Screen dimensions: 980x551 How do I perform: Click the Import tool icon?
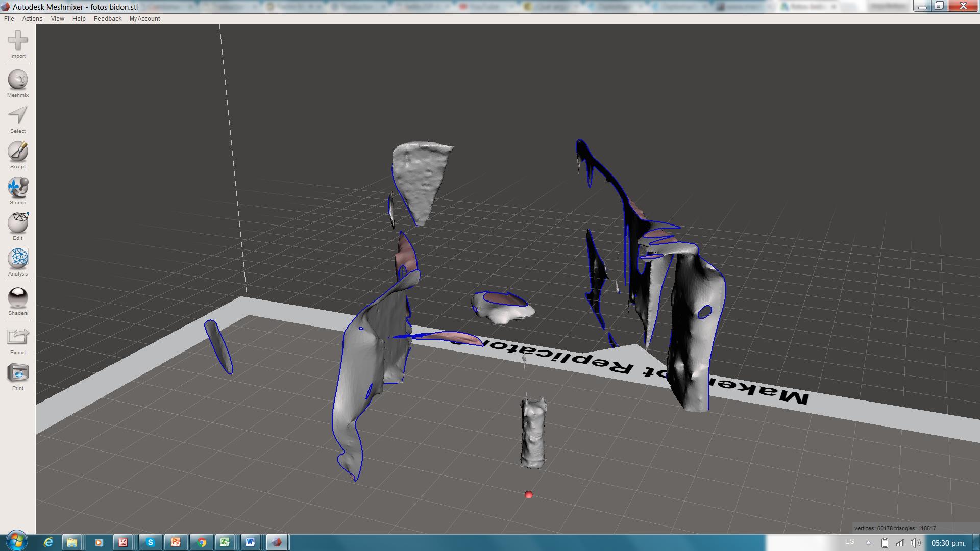18,41
